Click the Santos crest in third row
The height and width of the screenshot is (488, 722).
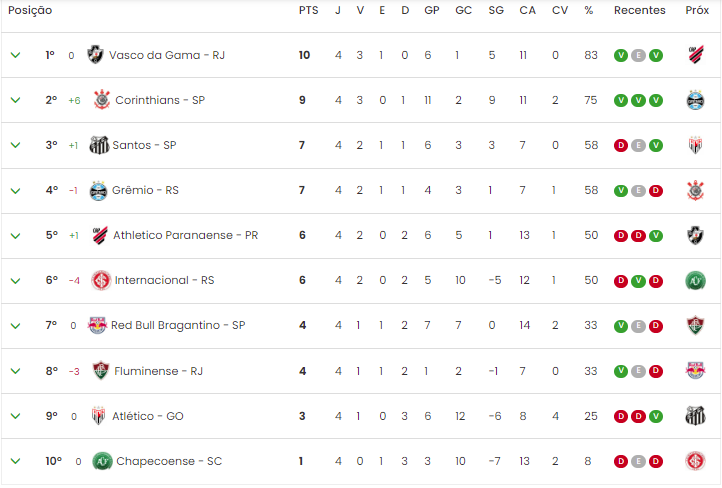[x=99, y=145]
